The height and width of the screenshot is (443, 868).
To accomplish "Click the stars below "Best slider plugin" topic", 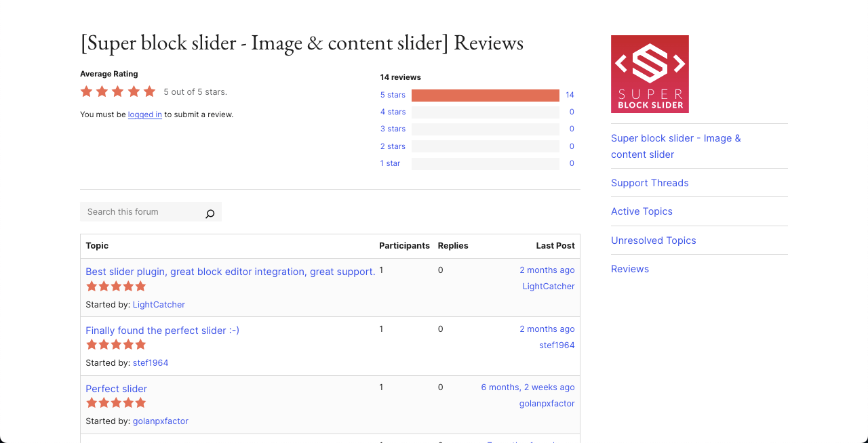I will [x=116, y=286].
